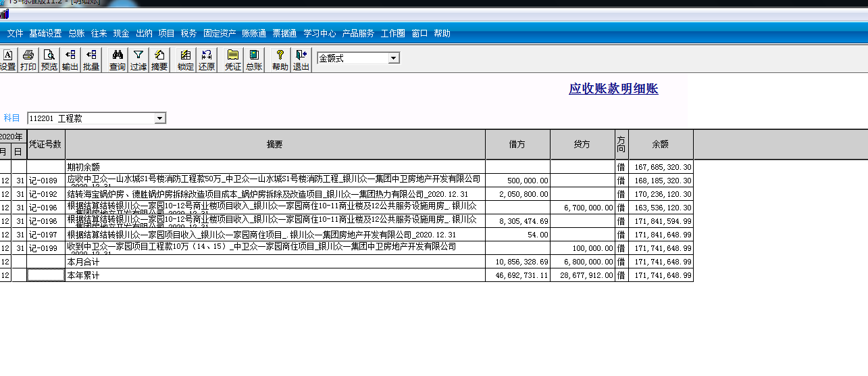Screen dimensions: 868x376
Task: Click the 退出 (Exit) toolbar icon
Action: (x=301, y=60)
